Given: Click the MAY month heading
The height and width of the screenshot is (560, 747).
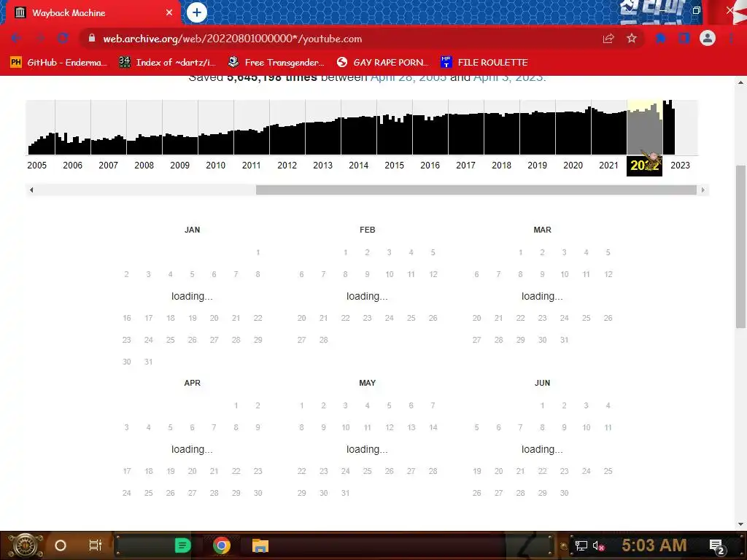Looking at the screenshot, I should click(368, 383).
